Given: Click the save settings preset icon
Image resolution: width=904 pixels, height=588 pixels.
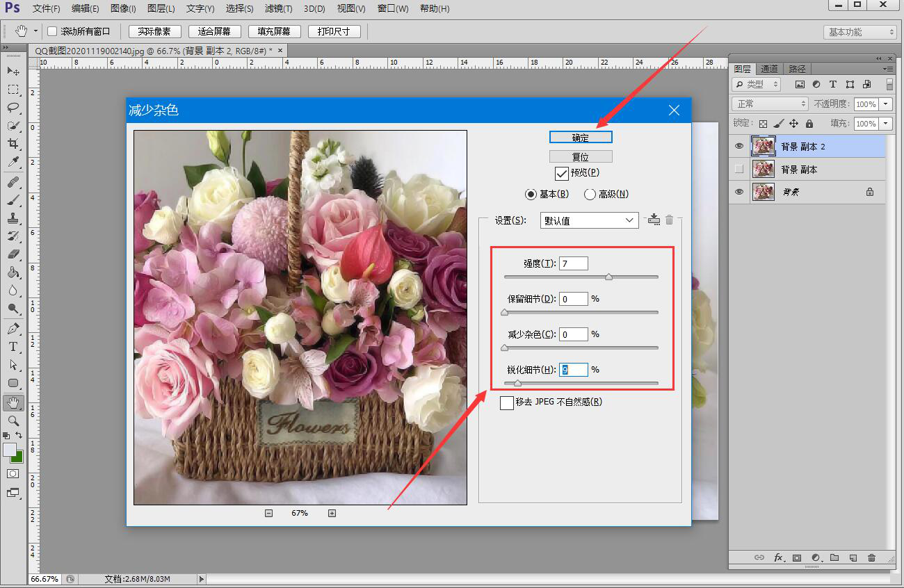Looking at the screenshot, I should tap(654, 220).
